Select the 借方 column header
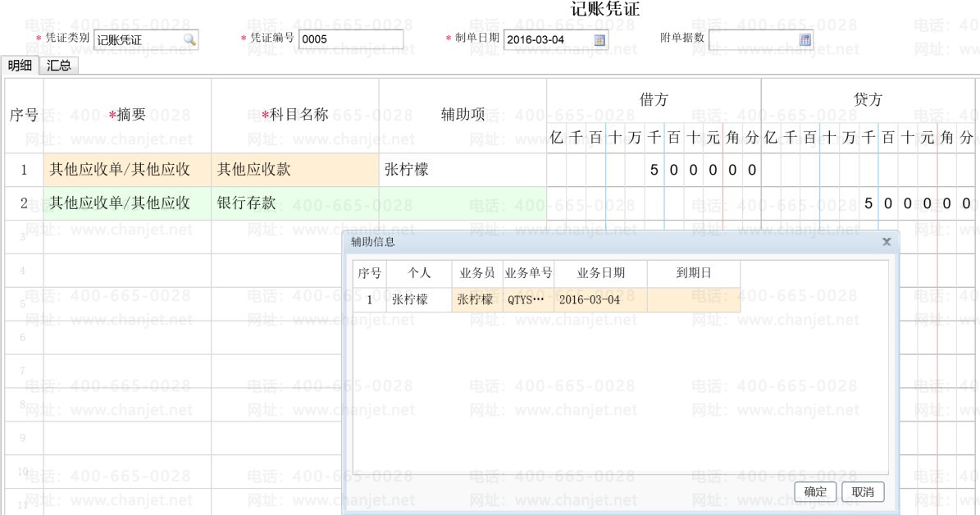Screen dimensions: 980x515 [654, 100]
